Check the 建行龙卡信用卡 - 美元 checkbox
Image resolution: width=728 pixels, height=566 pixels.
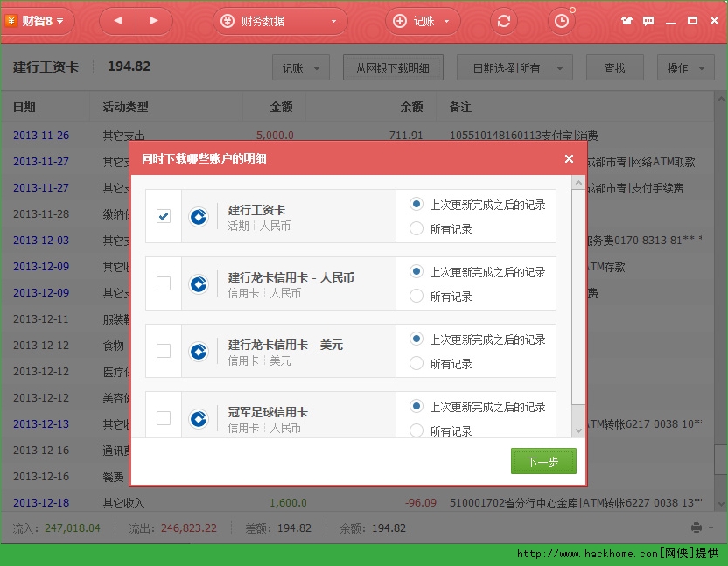[164, 351]
